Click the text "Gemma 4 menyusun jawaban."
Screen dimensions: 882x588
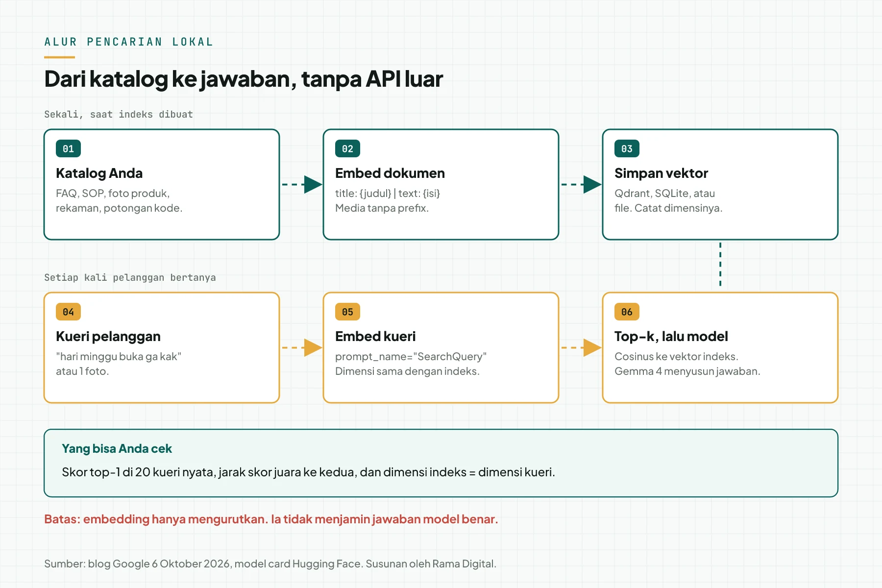(x=687, y=371)
